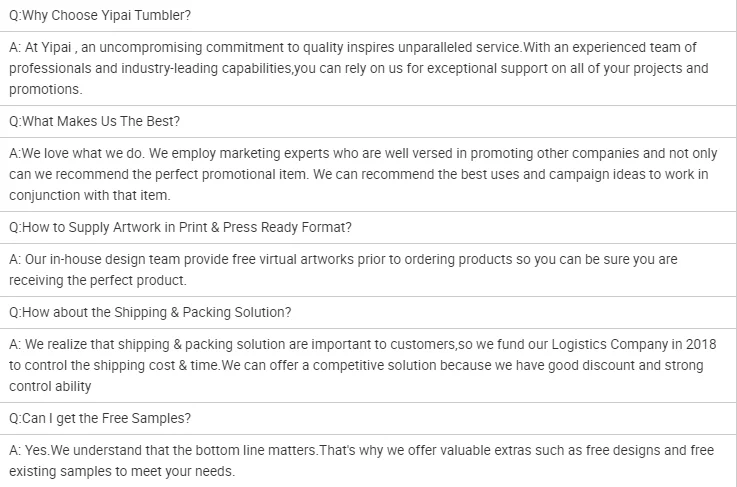
Task: Select the answer about uncompromising commitment to quality
Action: 368,69
